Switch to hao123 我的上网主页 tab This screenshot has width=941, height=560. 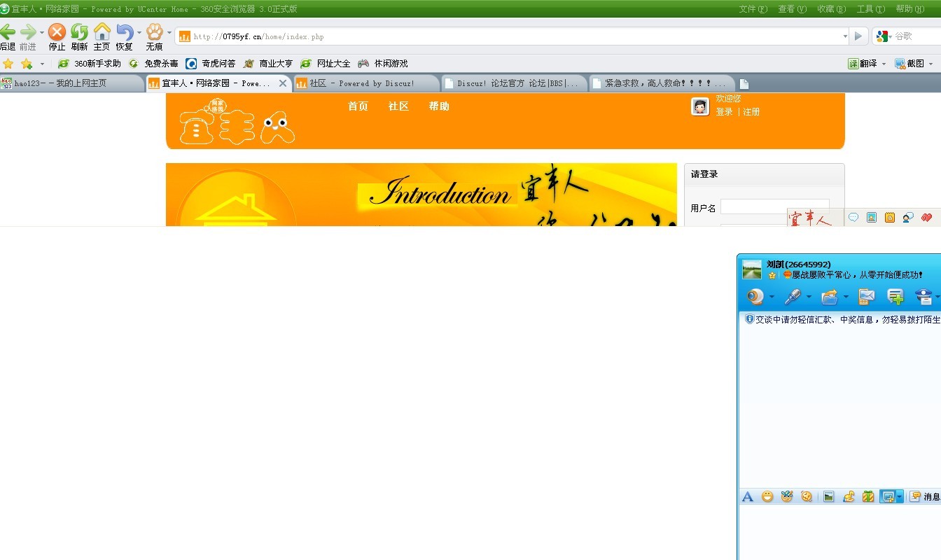click(72, 83)
